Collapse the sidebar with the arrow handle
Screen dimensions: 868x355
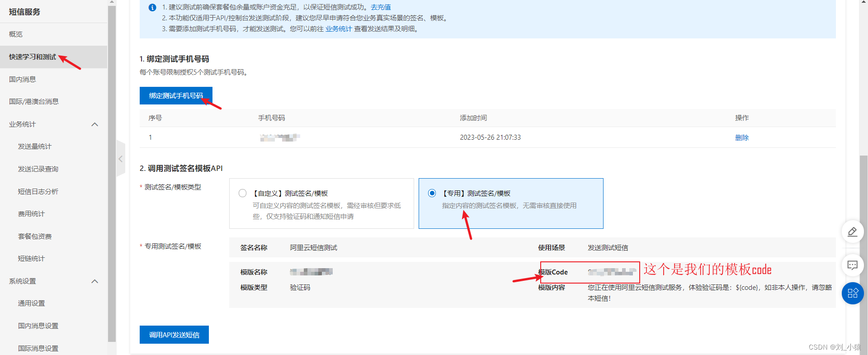click(x=121, y=159)
